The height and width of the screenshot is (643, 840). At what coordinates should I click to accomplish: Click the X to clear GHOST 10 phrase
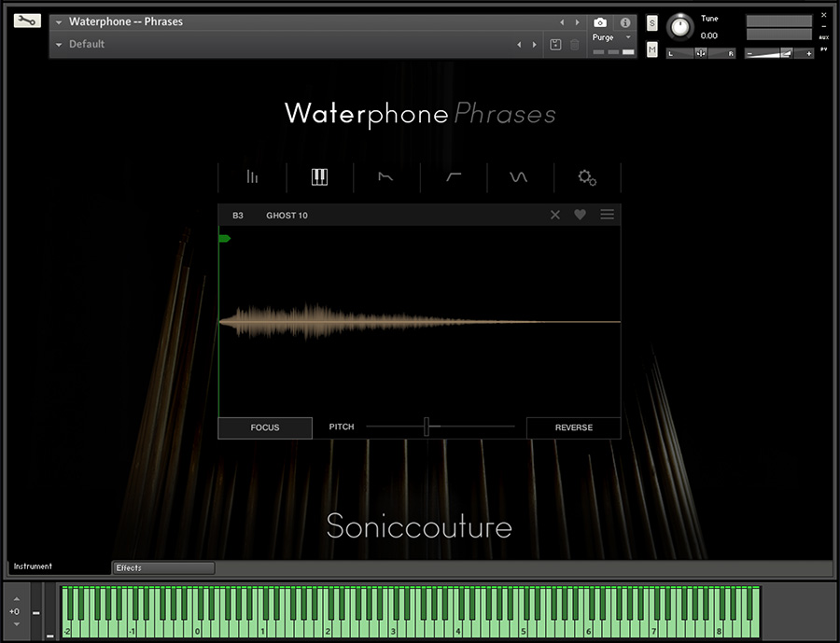555,215
